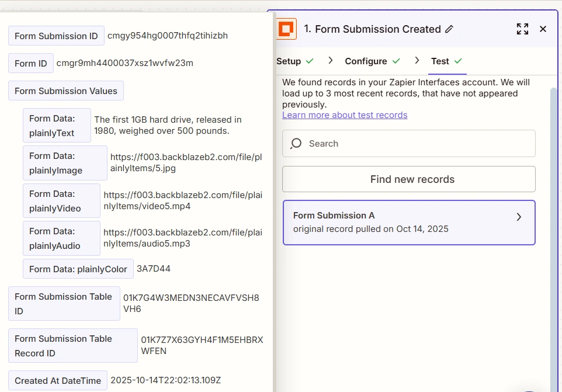
Task: Click the video5.mp4 URL value
Action: point(183,200)
